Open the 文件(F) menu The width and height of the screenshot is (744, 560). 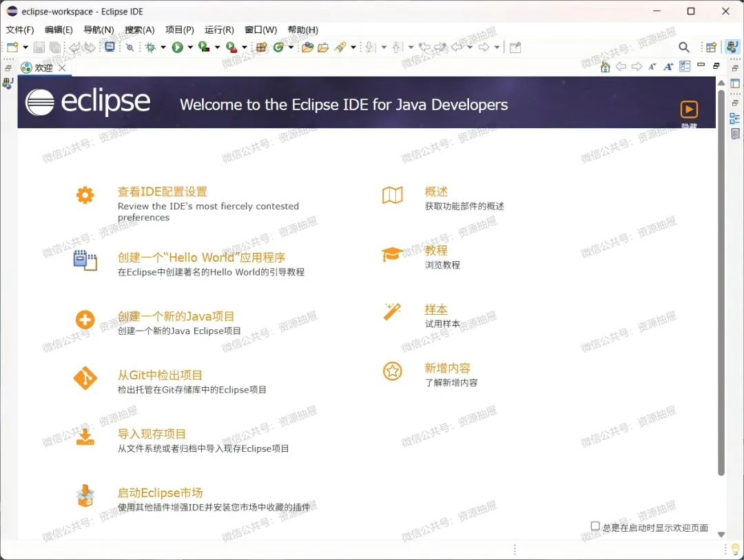pos(20,30)
